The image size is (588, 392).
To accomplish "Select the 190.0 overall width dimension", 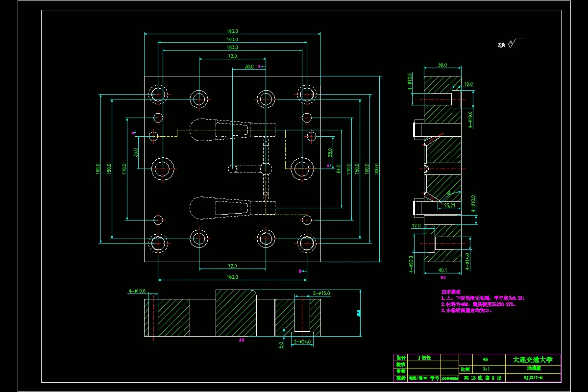I will coord(232,31).
